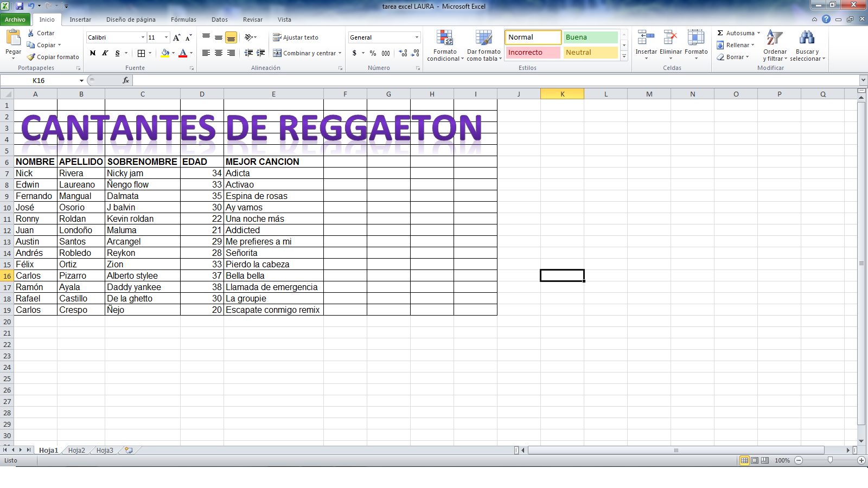The height and width of the screenshot is (488, 868).
Task: Apply fill color with the paint bucket
Action: click(165, 53)
